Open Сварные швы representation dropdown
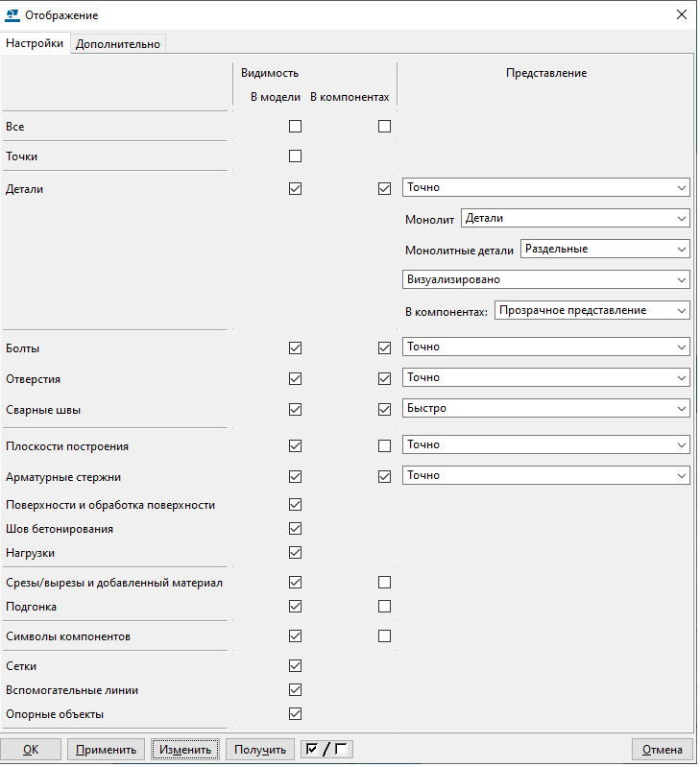700x767 pixels. (x=545, y=409)
